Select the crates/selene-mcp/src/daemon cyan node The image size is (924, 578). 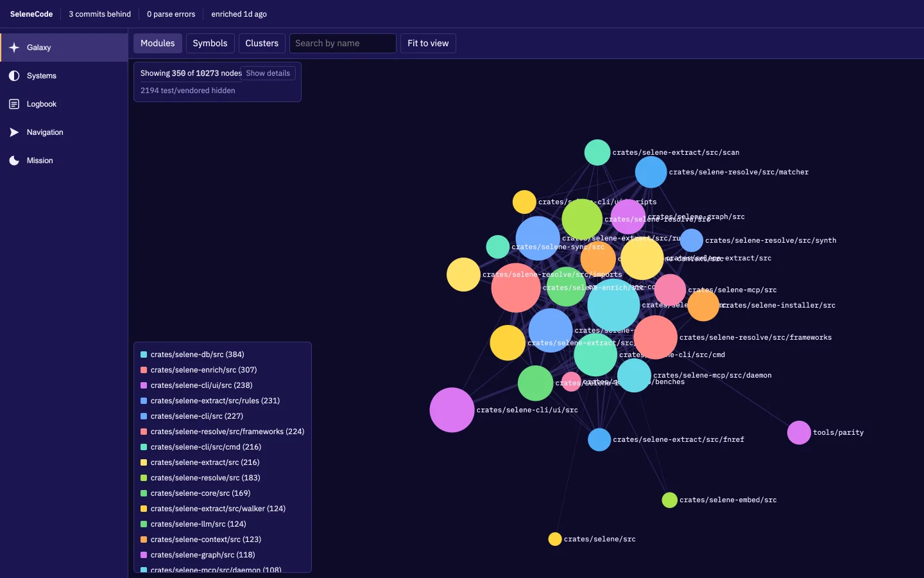[634, 375]
